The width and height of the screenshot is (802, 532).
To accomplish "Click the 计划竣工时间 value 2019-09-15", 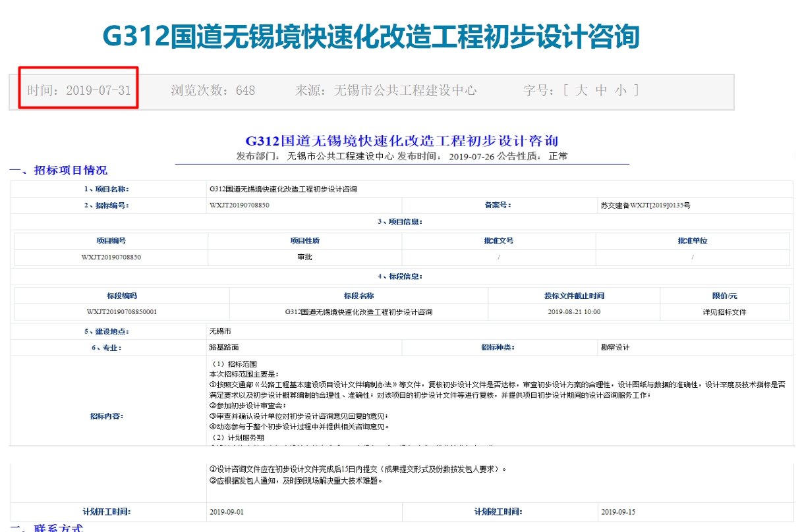I will click(x=618, y=512).
